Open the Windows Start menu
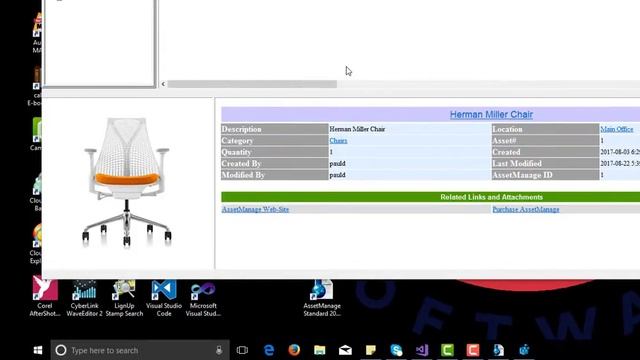 38,350
